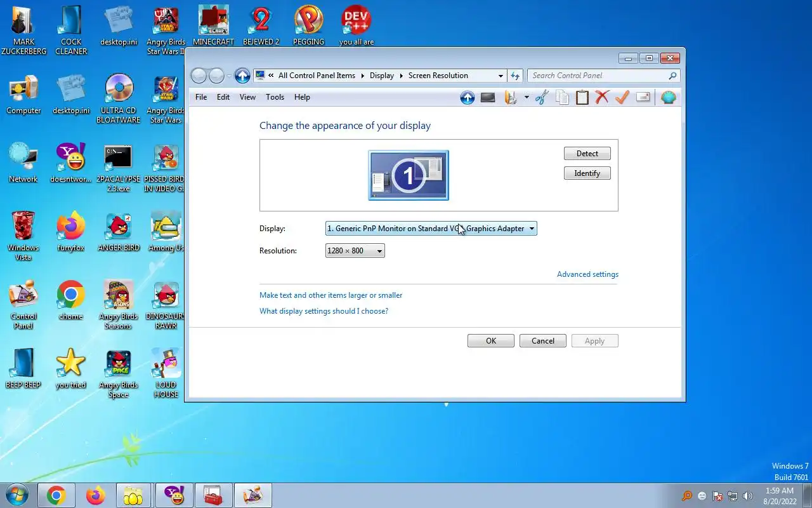The image size is (812, 508).
Task: Select the PEGGING desktop icon
Action: coord(308,25)
